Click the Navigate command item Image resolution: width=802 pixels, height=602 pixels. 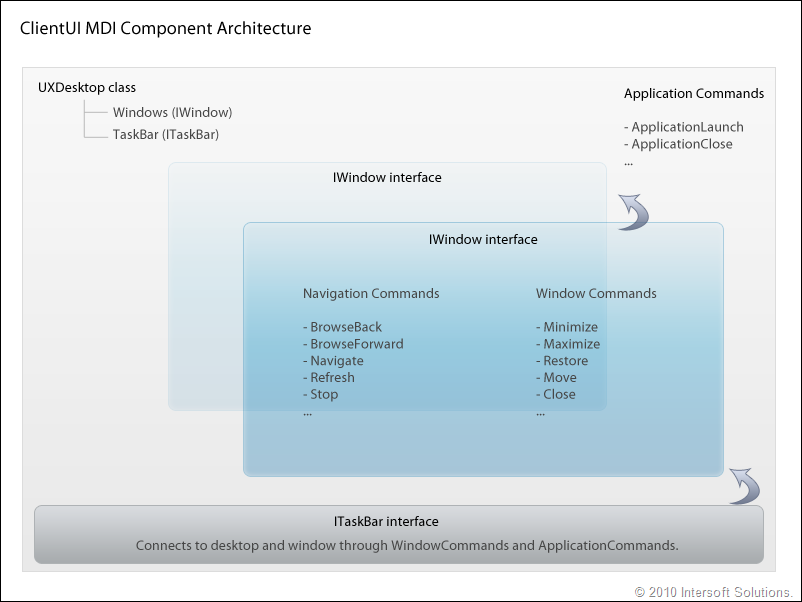[x=333, y=361]
